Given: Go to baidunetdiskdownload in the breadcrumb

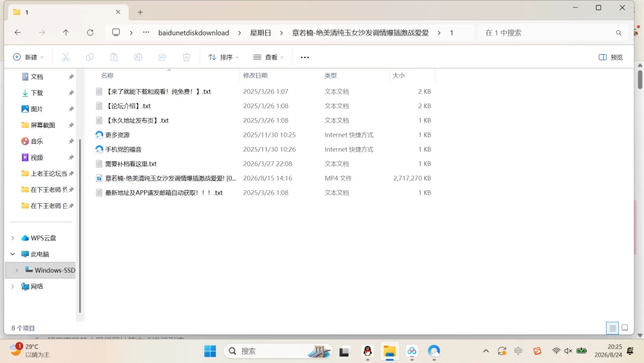Looking at the screenshot, I should (x=193, y=33).
